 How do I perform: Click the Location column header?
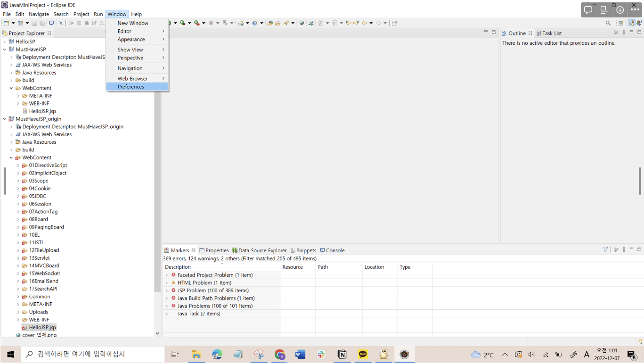(379, 267)
